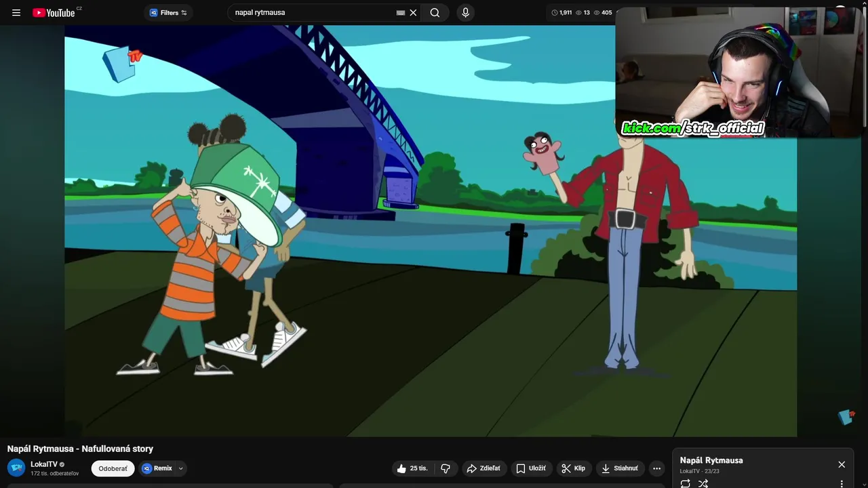Create a clip with the Klip button

click(574, 468)
